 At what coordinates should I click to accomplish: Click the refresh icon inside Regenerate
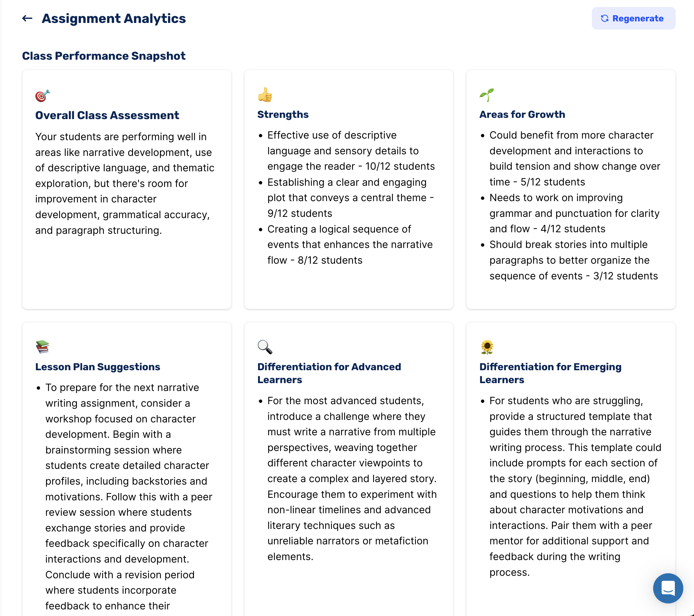(x=604, y=18)
